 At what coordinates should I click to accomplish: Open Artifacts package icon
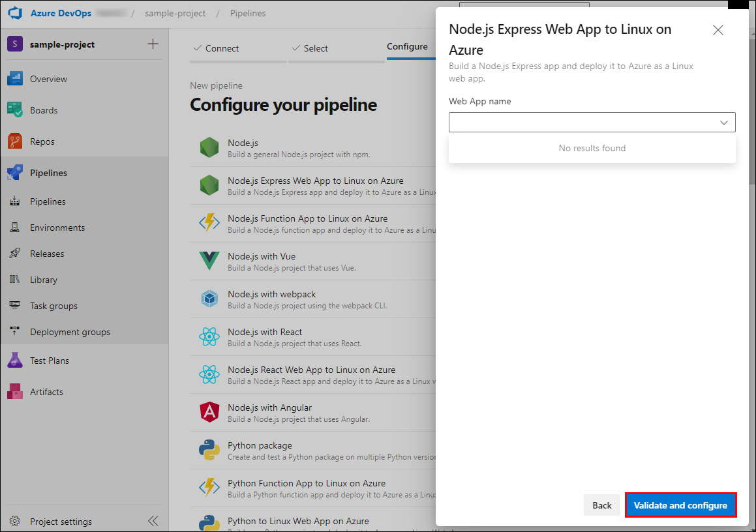click(15, 392)
